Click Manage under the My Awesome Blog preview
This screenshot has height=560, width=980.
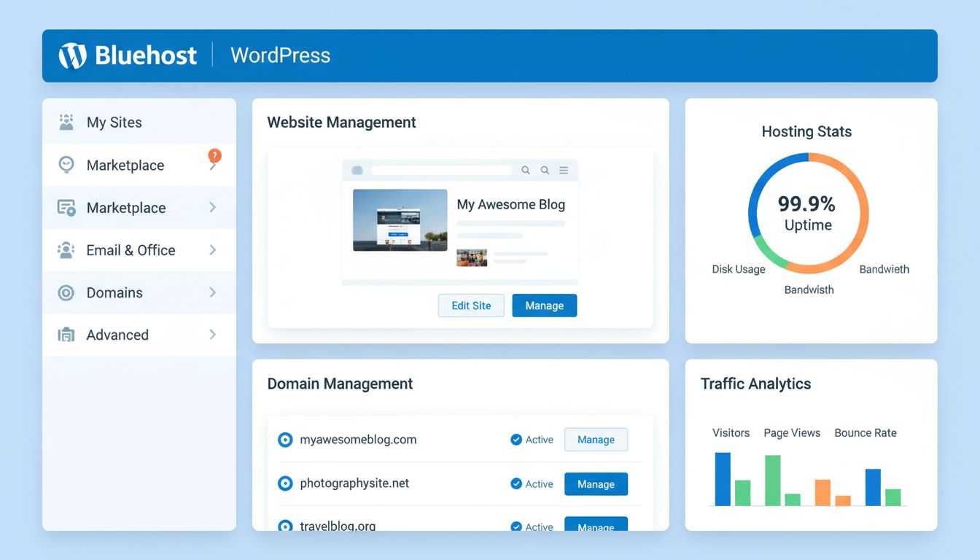click(545, 306)
